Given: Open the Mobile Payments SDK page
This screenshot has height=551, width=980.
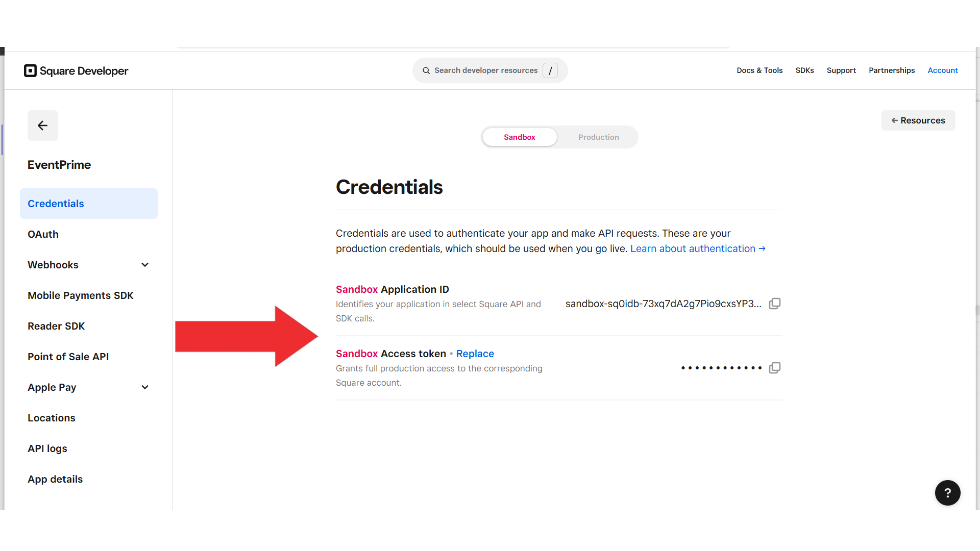Looking at the screenshot, I should click(x=81, y=295).
